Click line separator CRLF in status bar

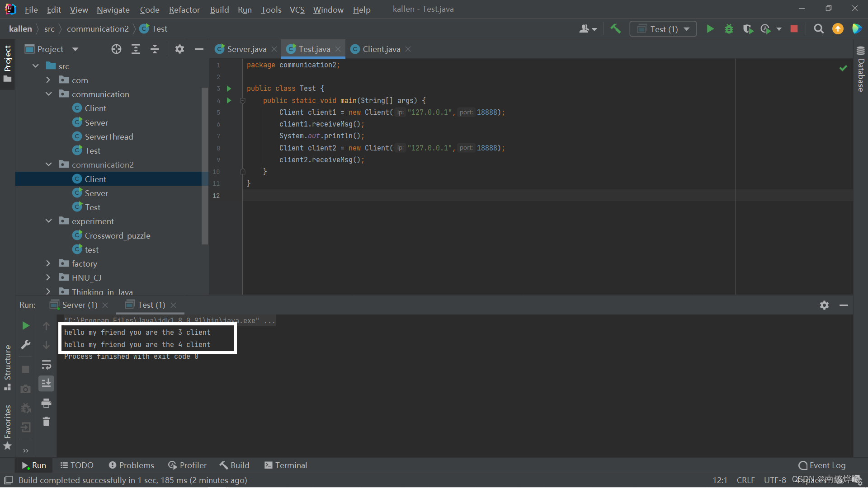click(x=745, y=480)
